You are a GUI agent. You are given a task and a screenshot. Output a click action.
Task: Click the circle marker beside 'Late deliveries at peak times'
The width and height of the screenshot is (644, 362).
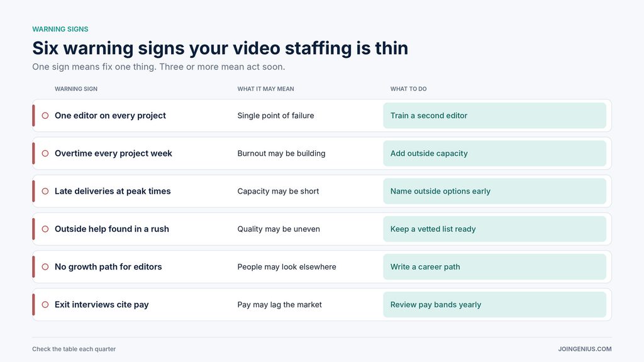point(45,191)
